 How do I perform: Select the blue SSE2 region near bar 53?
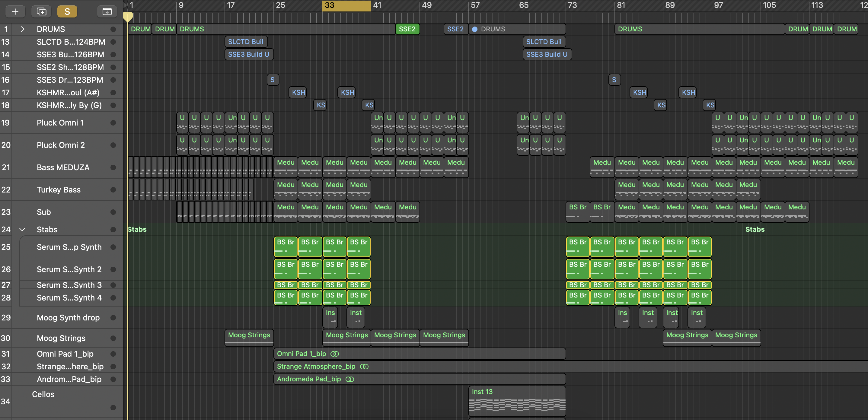point(456,29)
